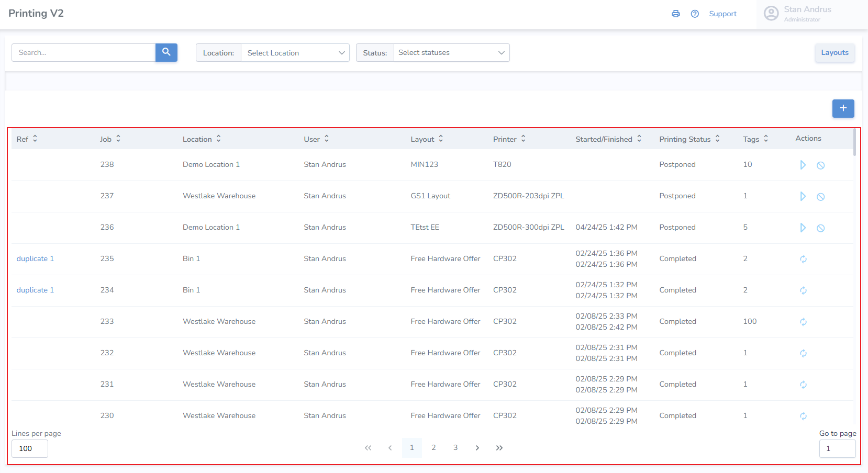Click the Printing V2 title
Image resolution: width=868 pixels, height=473 pixels.
(x=36, y=14)
